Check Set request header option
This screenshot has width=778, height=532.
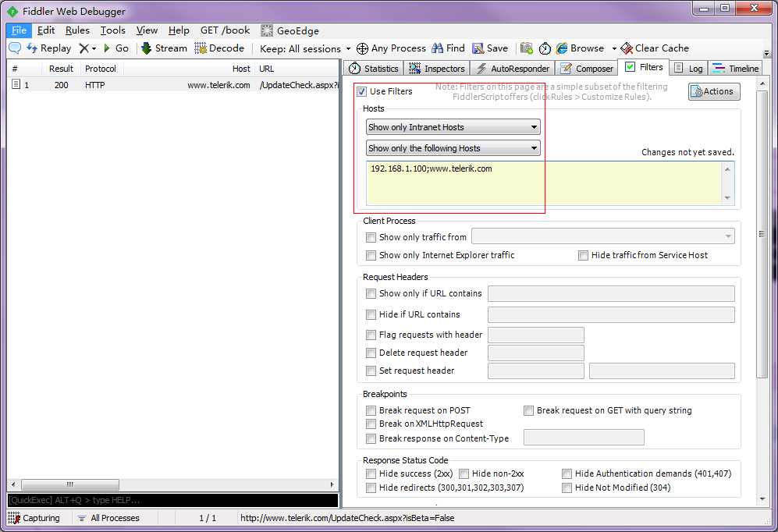371,371
